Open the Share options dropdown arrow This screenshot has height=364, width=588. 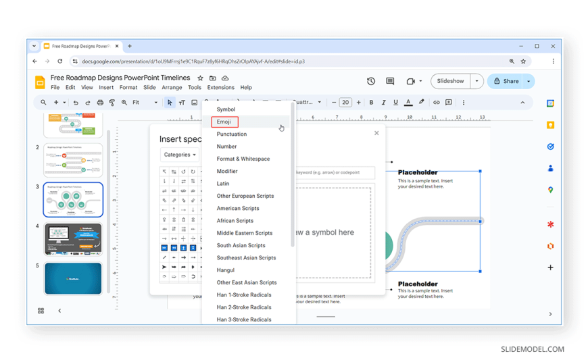tap(529, 81)
